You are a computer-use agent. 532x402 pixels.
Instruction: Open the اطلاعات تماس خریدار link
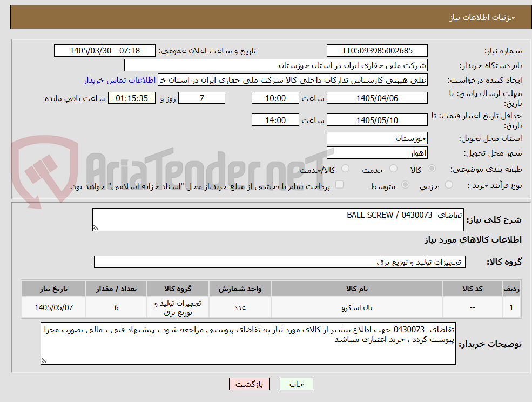[120, 80]
